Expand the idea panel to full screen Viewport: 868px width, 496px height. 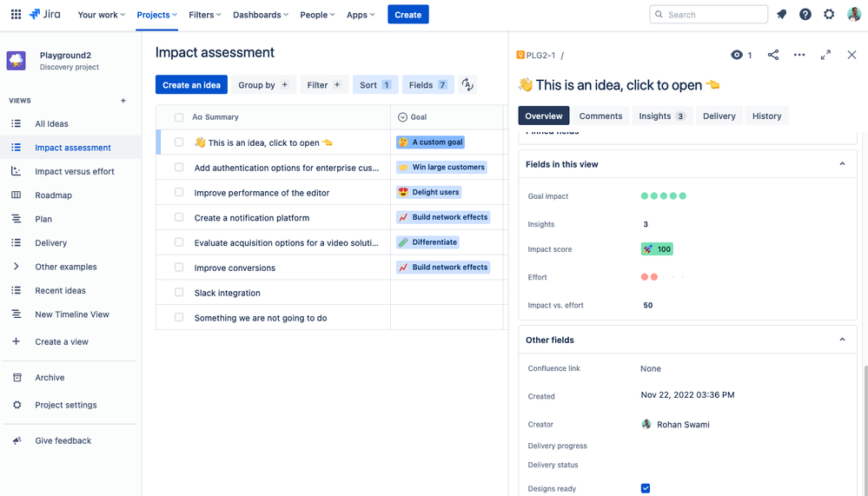click(825, 55)
